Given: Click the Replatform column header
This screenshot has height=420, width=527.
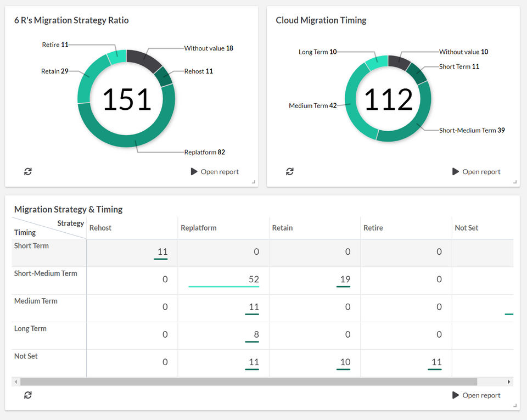Looking at the screenshot, I should [x=199, y=228].
